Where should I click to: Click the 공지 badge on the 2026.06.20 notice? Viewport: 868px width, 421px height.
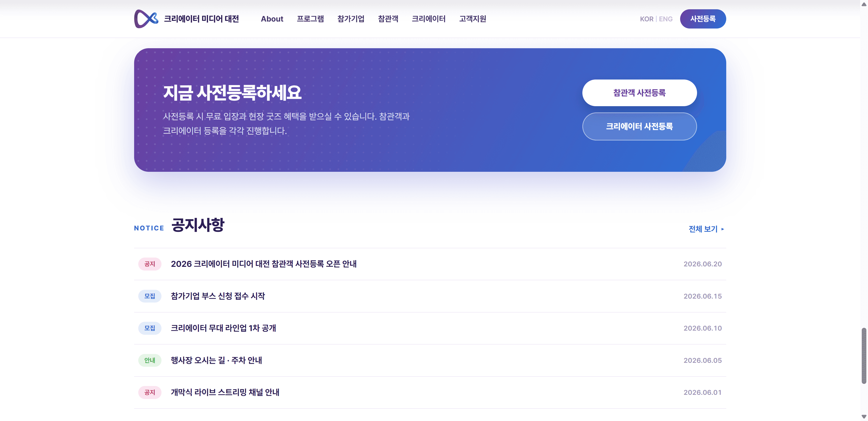point(150,264)
